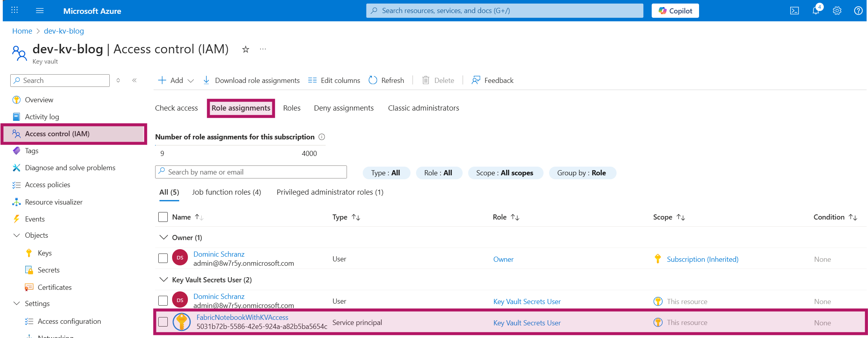Open the Job function roles (4) tab
This screenshot has height=338, width=868.
click(226, 192)
